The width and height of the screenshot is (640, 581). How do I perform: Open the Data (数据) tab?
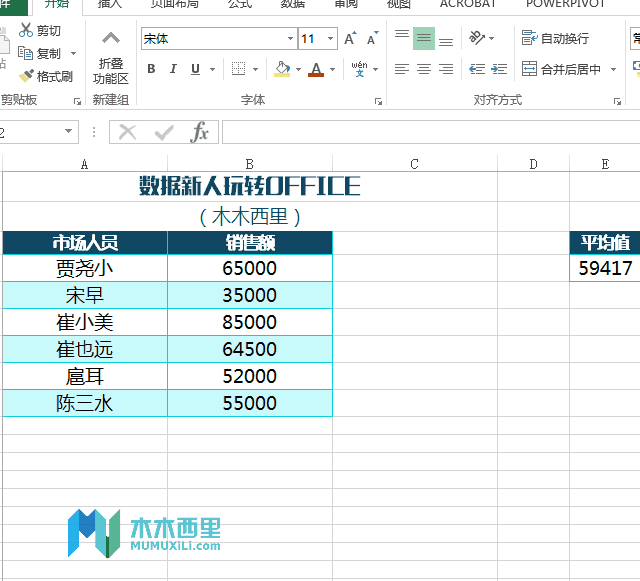point(293,4)
